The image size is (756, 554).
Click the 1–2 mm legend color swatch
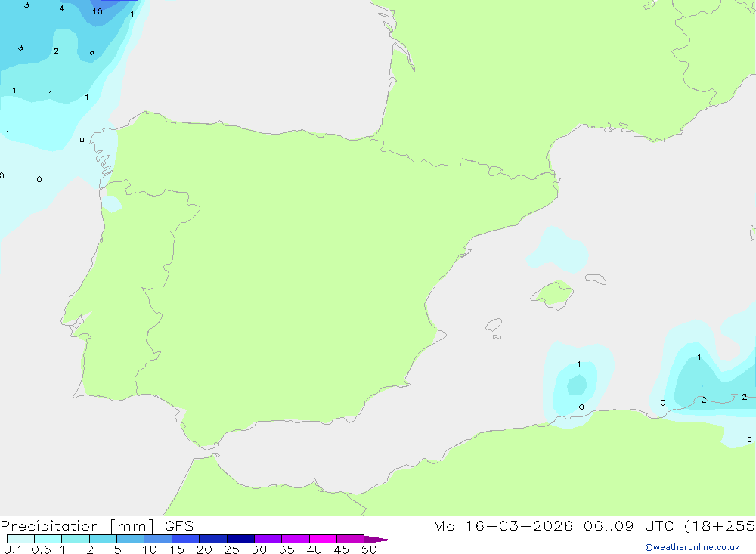(75, 539)
